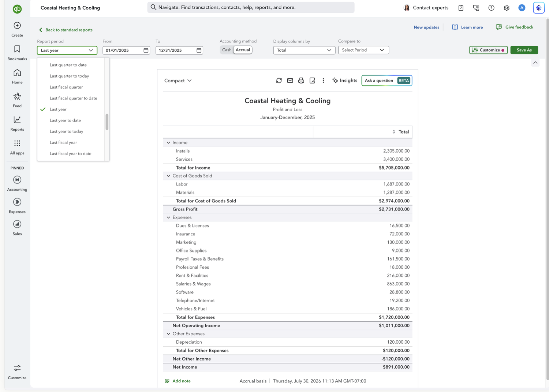Click Save As button
The width and height of the screenshot is (549, 392).
pos(524,50)
